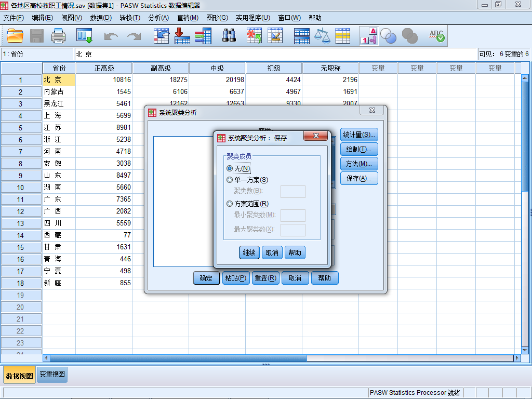
Task: Switch to the 数据视图 tab
Action: 20,376
